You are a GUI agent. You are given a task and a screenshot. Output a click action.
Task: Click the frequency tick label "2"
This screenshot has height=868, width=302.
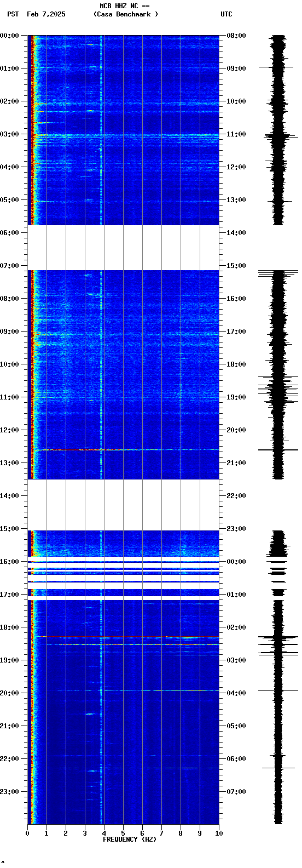tap(66, 833)
